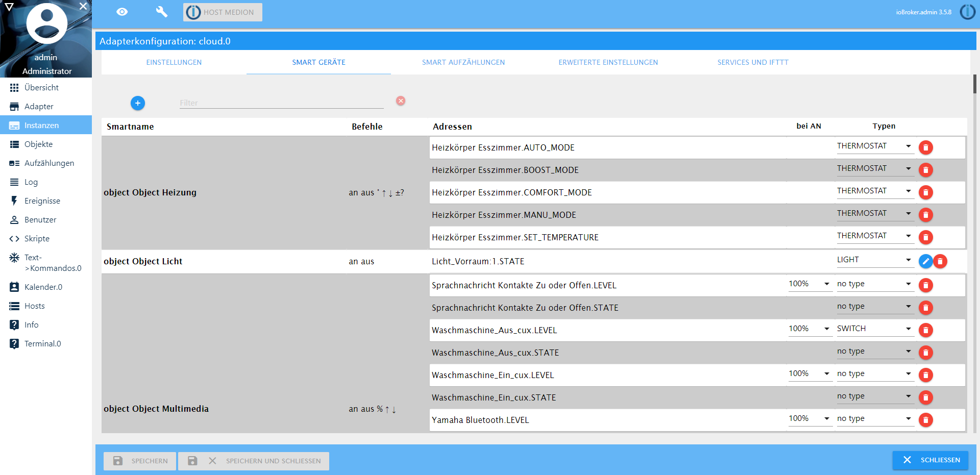Viewport: 980px width, 475px height.
Task: Delete the Waschmaschine_Aus_cux.LEVEL row
Action: tap(925, 330)
